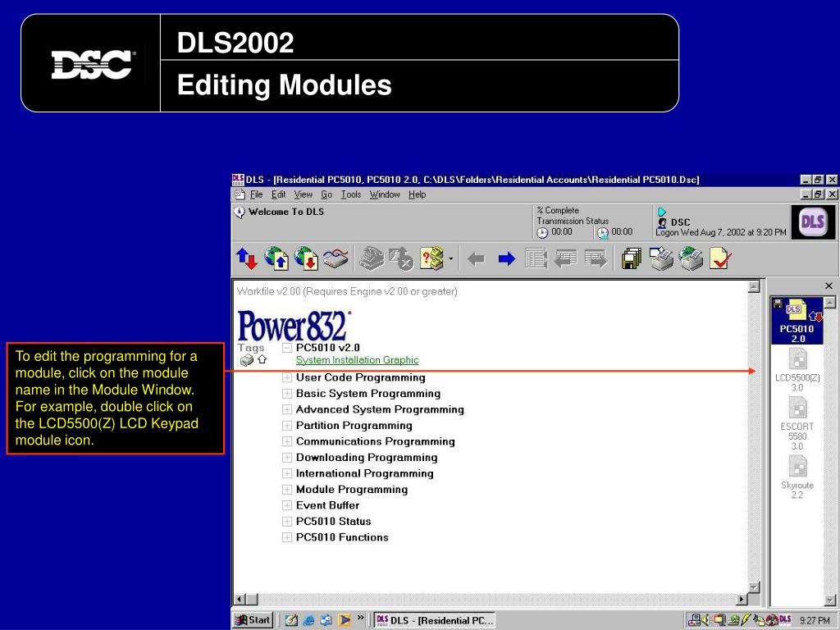Expand Basic System Programming
The height and width of the screenshot is (630, 840).
pos(287,394)
